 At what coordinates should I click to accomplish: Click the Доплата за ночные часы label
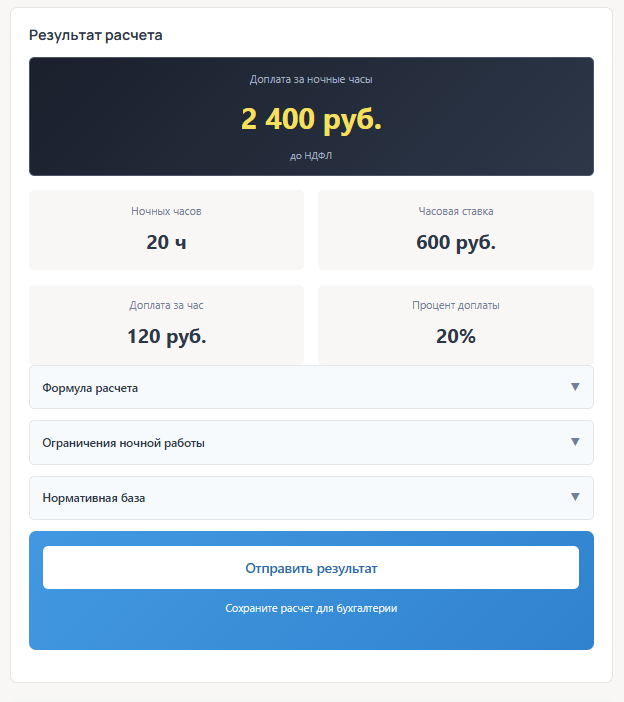[x=311, y=79]
